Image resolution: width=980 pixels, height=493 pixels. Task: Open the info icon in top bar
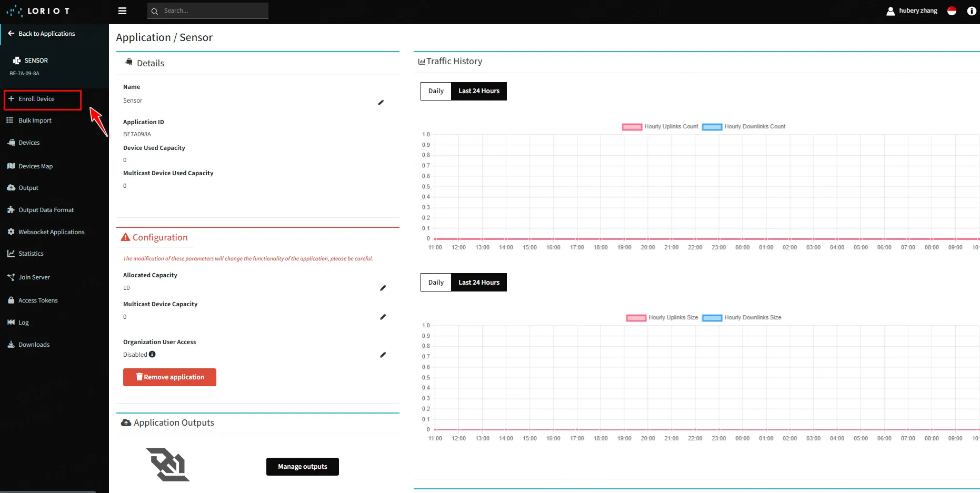coord(972,11)
